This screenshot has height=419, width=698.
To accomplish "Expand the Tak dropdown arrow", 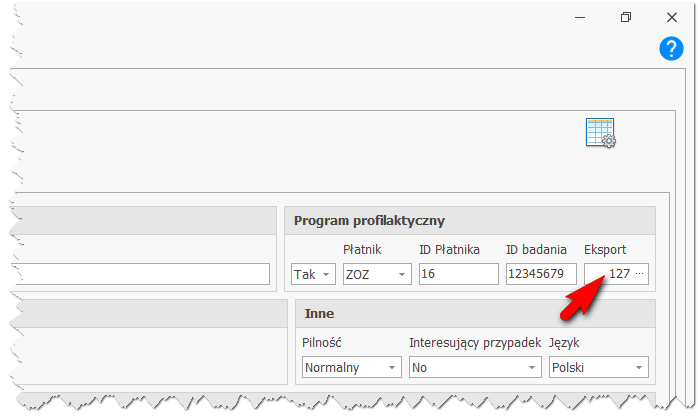I will click(x=326, y=274).
